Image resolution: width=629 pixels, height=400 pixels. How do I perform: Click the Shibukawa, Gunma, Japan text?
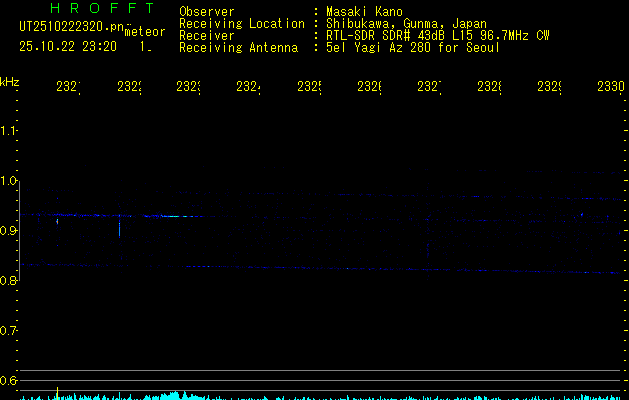click(x=406, y=24)
